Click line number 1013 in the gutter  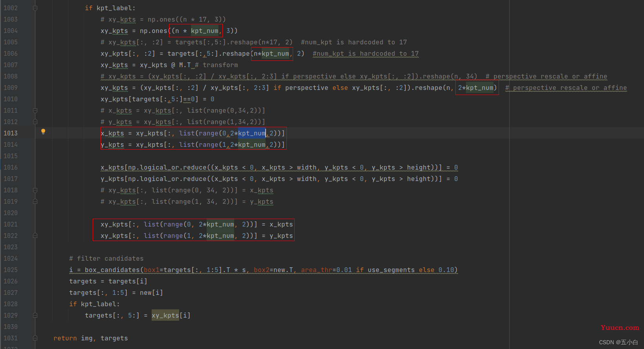11,133
